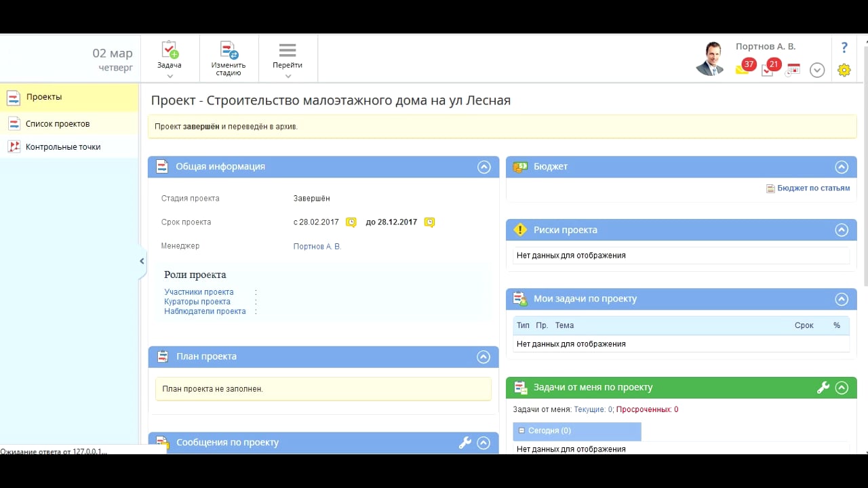Image resolution: width=868 pixels, height=488 pixels.
Task: Click the Проекты sidebar icon
Action: [x=14, y=98]
